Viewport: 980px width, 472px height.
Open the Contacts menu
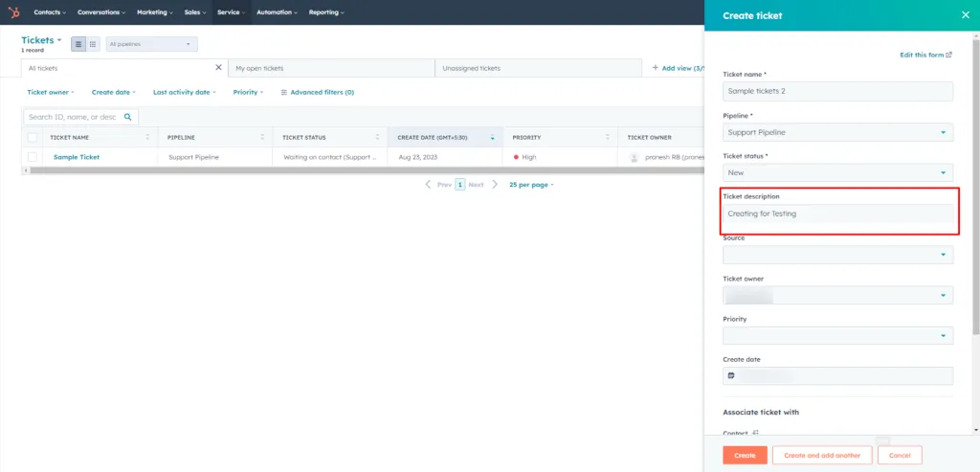(x=50, y=11)
